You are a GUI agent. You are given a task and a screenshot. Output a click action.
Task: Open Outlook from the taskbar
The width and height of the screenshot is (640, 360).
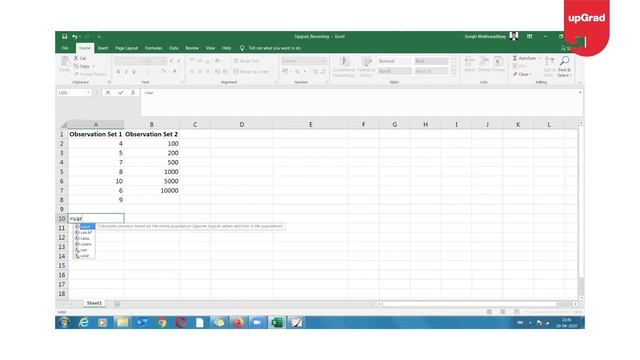click(142, 322)
